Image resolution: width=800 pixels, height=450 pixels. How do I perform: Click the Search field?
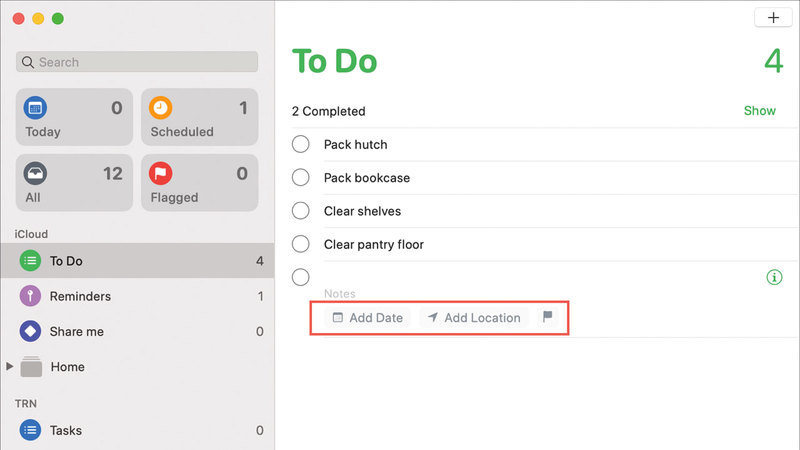(x=137, y=62)
